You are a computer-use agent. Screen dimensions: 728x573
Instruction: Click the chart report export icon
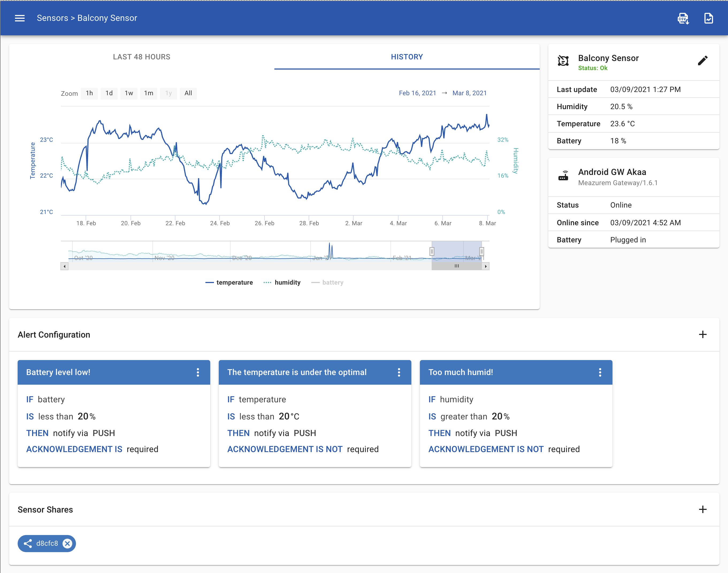(x=708, y=18)
